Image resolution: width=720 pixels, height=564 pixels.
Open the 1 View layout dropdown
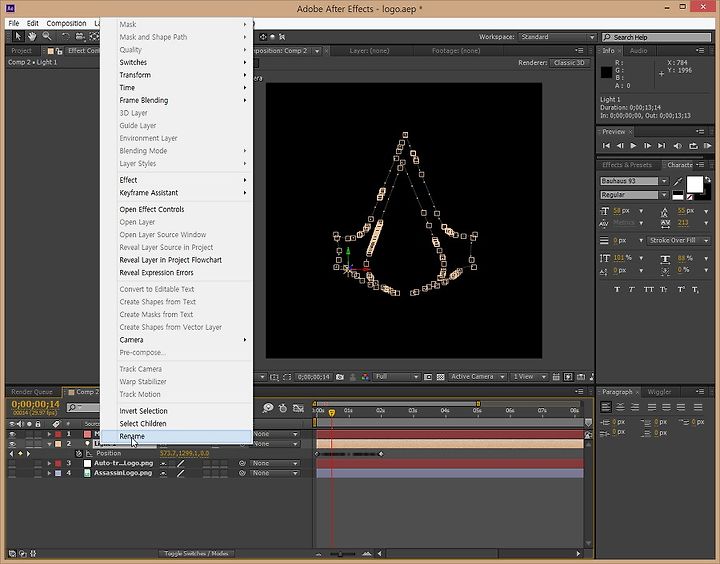click(529, 377)
